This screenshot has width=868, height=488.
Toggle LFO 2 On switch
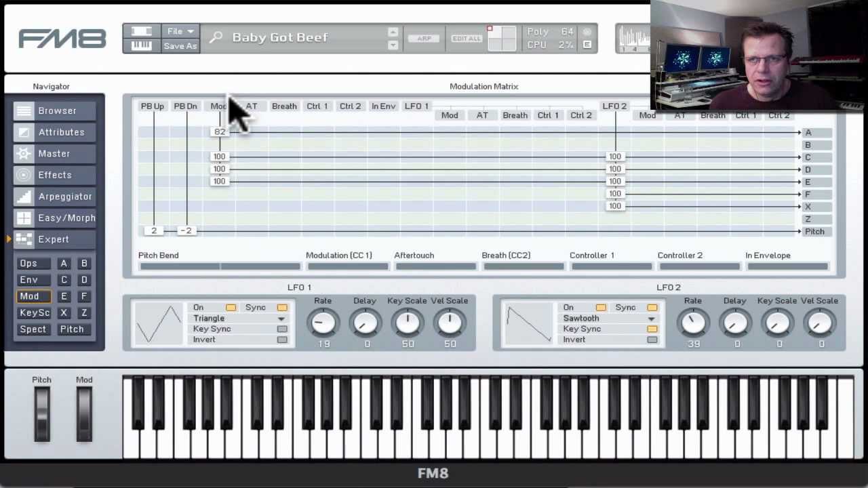[601, 308]
